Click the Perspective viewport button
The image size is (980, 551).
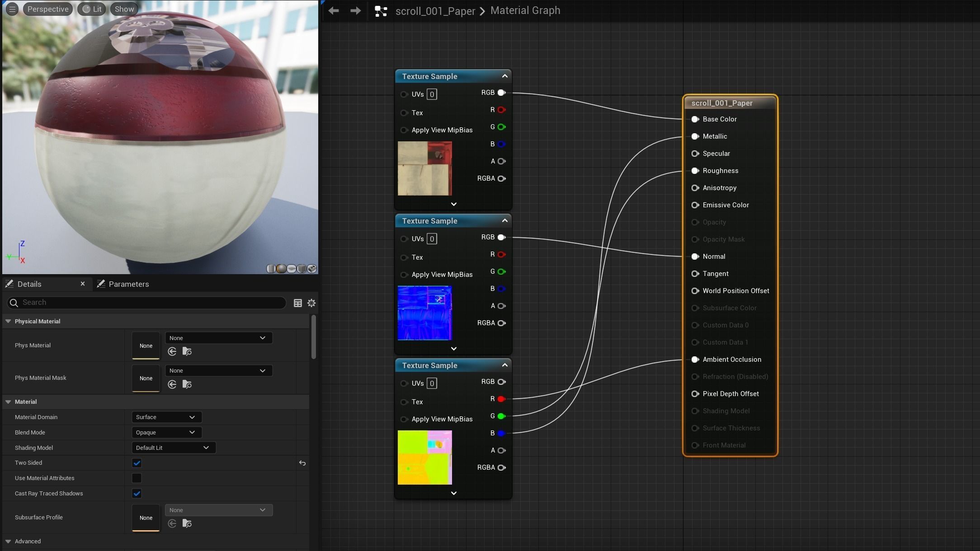[48, 9]
